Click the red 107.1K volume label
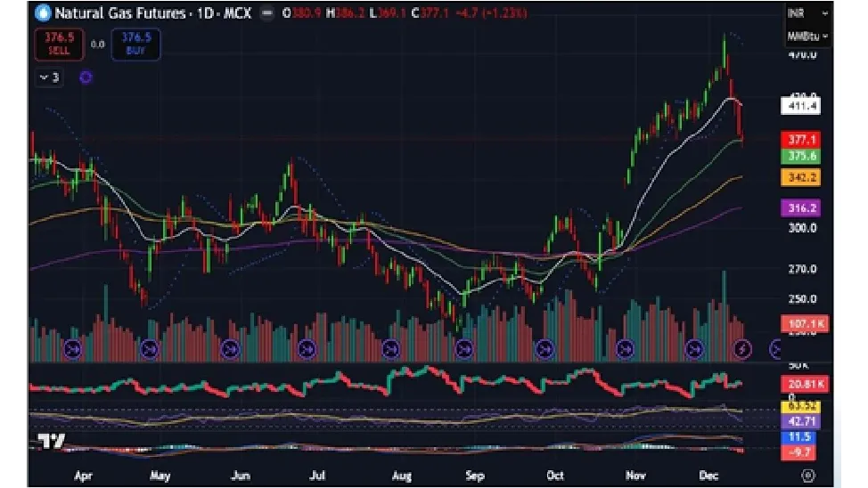Image resolution: width=868 pixels, height=488 pixels. tap(805, 323)
